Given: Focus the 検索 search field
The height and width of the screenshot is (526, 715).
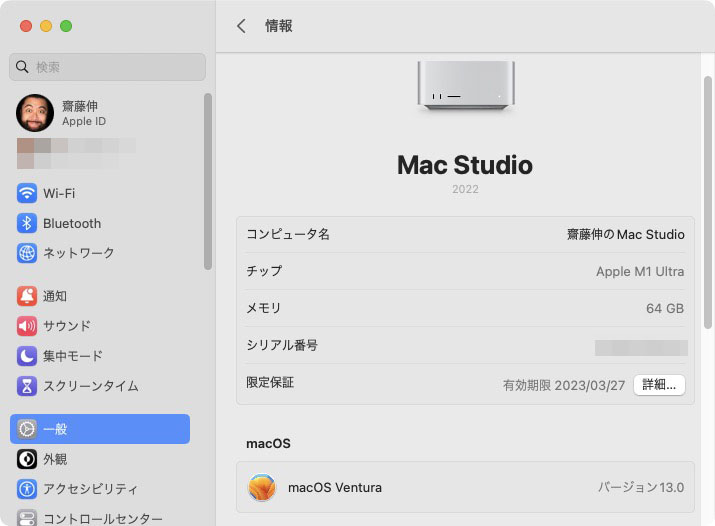Looking at the screenshot, I should pyautogui.click(x=107, y=67).
